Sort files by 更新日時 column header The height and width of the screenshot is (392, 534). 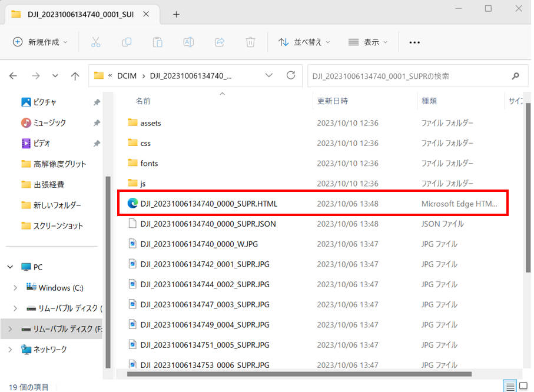(333, 101)
